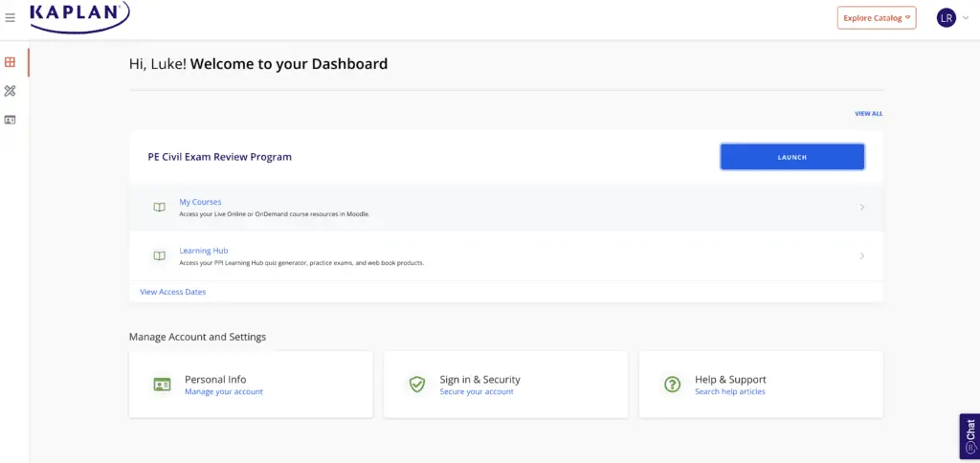
Task: Click the Personal Info card icon
Action: 162,385
